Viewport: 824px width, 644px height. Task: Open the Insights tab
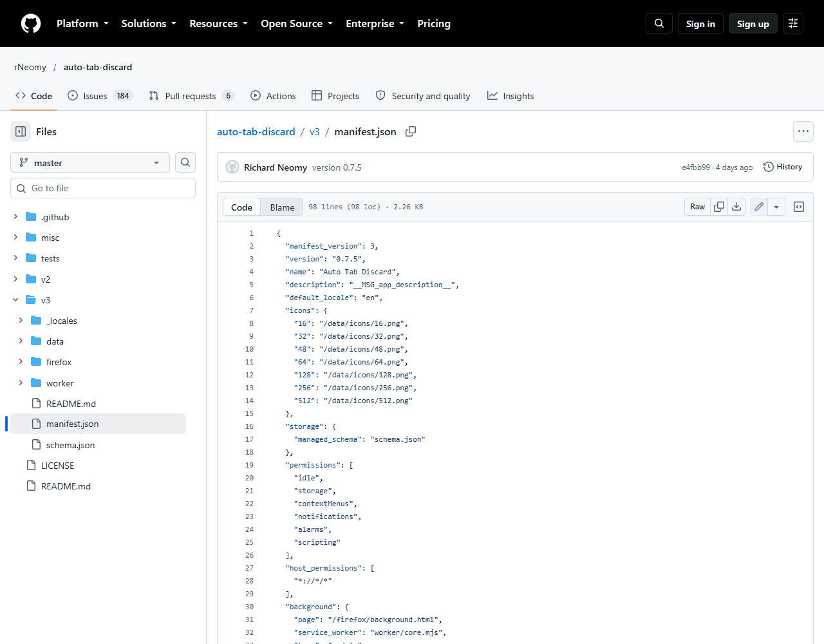(510, 96)
